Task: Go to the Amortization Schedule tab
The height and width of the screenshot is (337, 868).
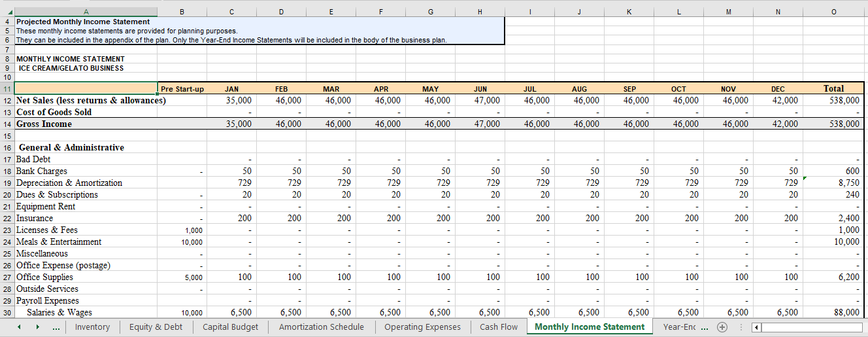Action: tap(321, 327)
